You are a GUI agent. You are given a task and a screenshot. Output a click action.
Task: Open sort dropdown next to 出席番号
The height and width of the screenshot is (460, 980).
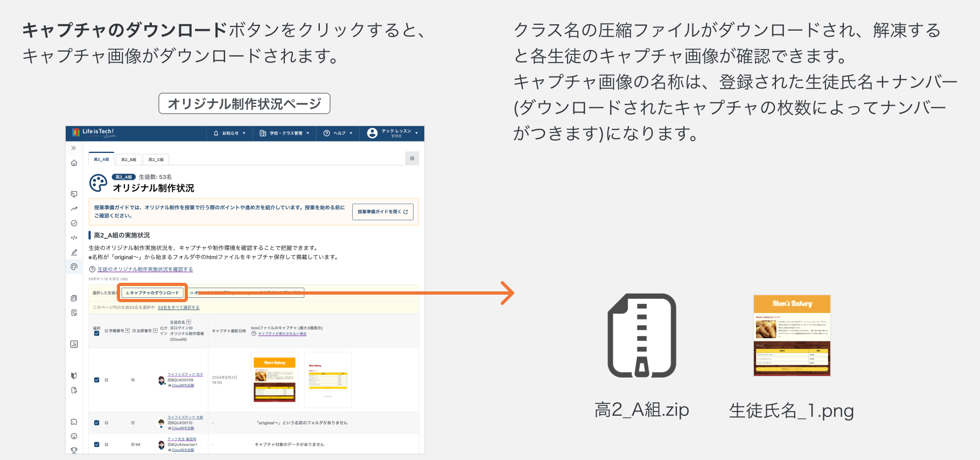click(x=156, y=331)
